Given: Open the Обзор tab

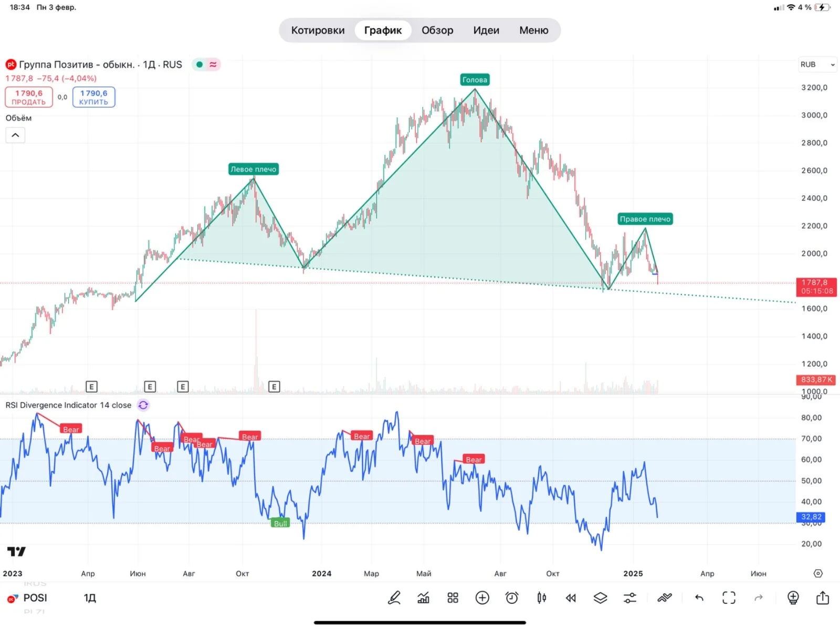Looking at the screenshot, I should point(437,30).
